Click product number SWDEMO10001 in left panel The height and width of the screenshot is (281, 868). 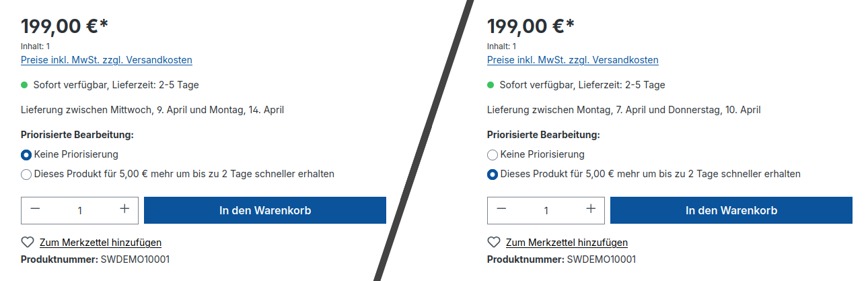[x=135, y=259]
